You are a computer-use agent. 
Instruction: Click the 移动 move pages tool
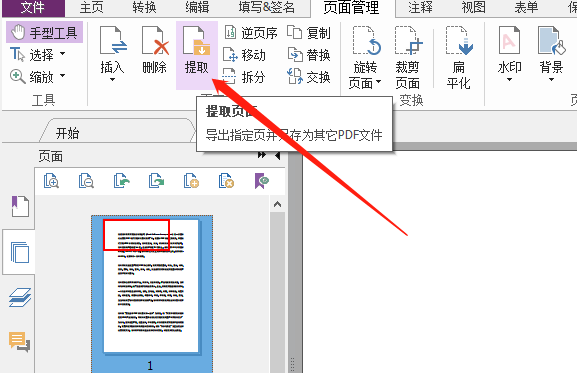[x=244, y=55]
